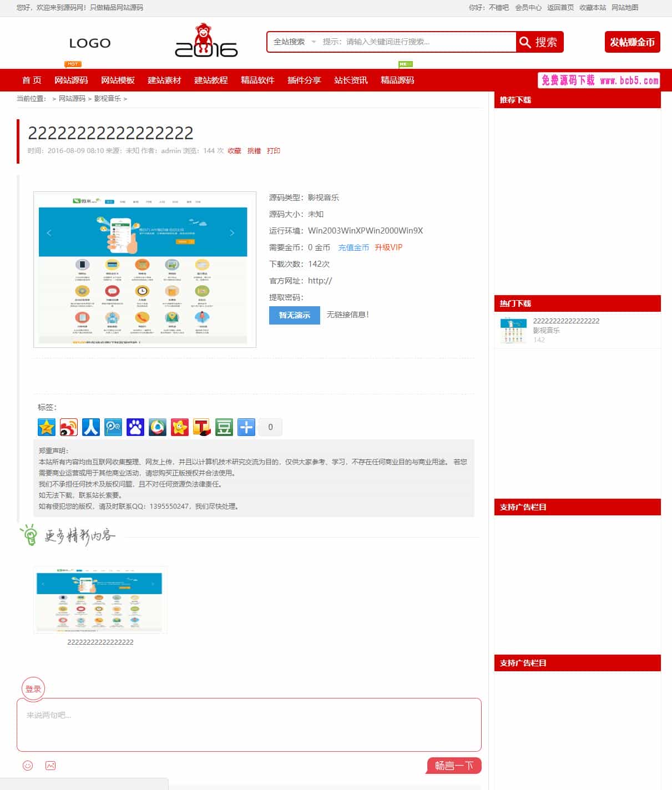Viewport: 672px width, 790px height.
Task: Click the 不错吧 username in the top bar
Action: pyautogui.click(x=499, y=8)
